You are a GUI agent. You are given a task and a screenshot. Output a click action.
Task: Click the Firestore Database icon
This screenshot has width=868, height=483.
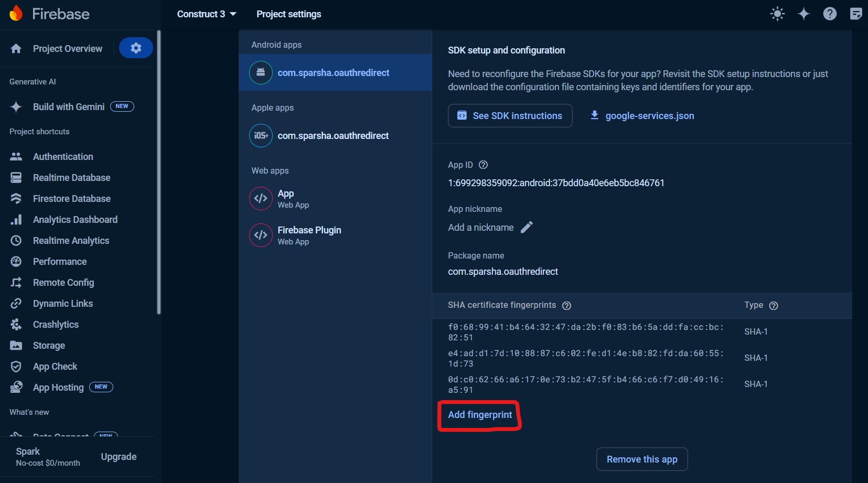pyautogui.click(x=16, y=199)
